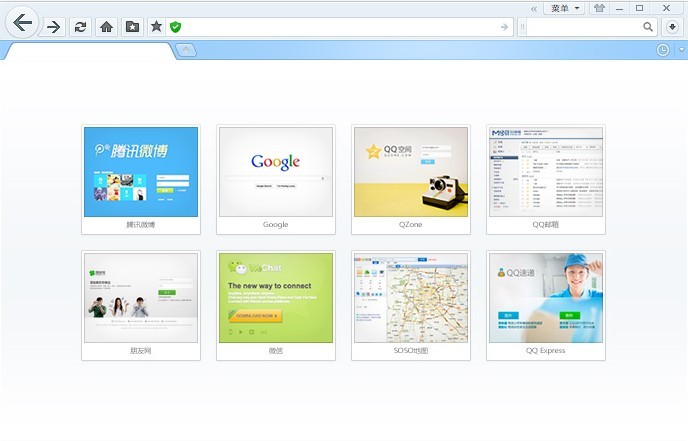The image size is (688, 441).
Task: Click the SOSO地图 label text
Action: pyautogui.click(x=411, y=351)
